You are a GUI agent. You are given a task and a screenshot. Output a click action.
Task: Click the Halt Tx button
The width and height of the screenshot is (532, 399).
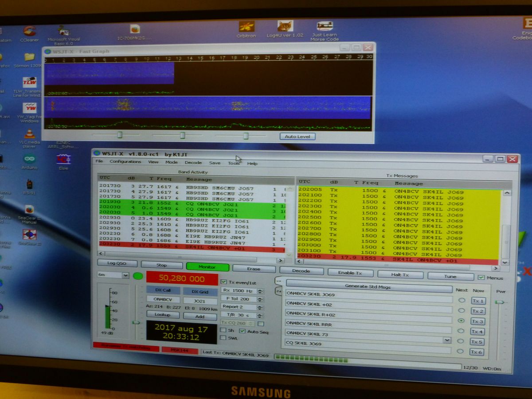[x=400, y=274]
